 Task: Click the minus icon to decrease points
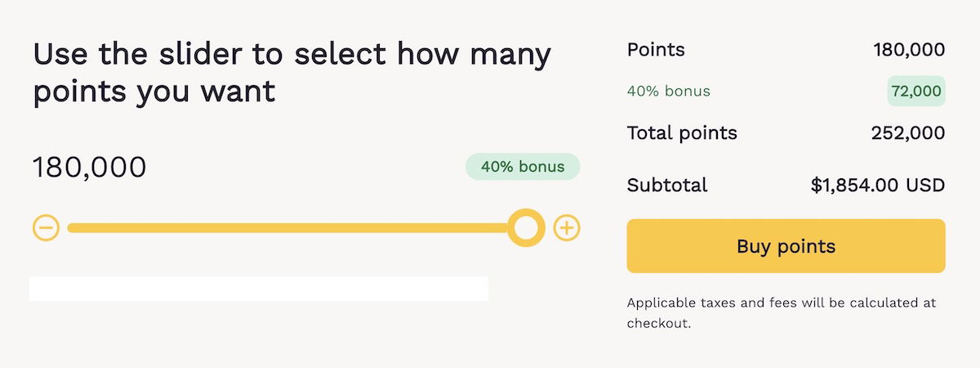[x=47, y=227]
